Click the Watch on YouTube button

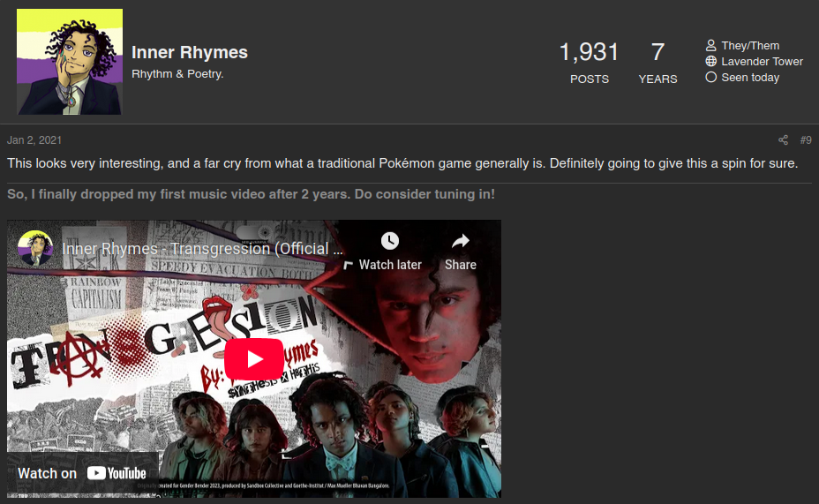(82, 473)
